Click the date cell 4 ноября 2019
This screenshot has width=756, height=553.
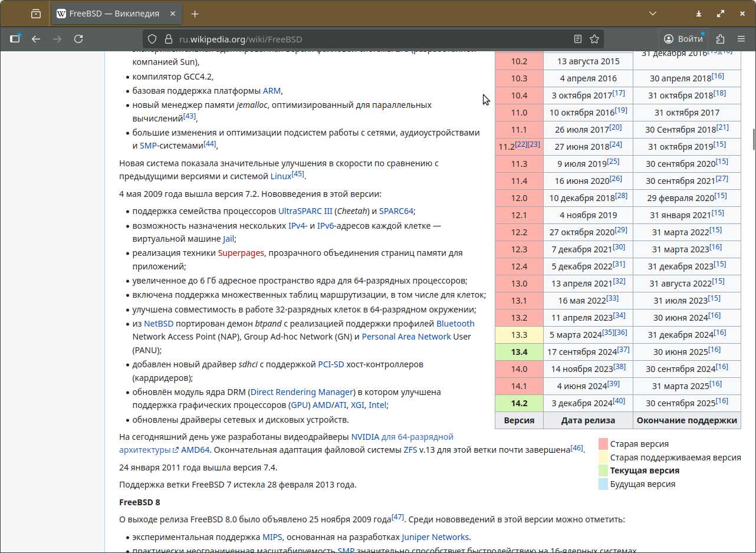(x=588, y=215)
